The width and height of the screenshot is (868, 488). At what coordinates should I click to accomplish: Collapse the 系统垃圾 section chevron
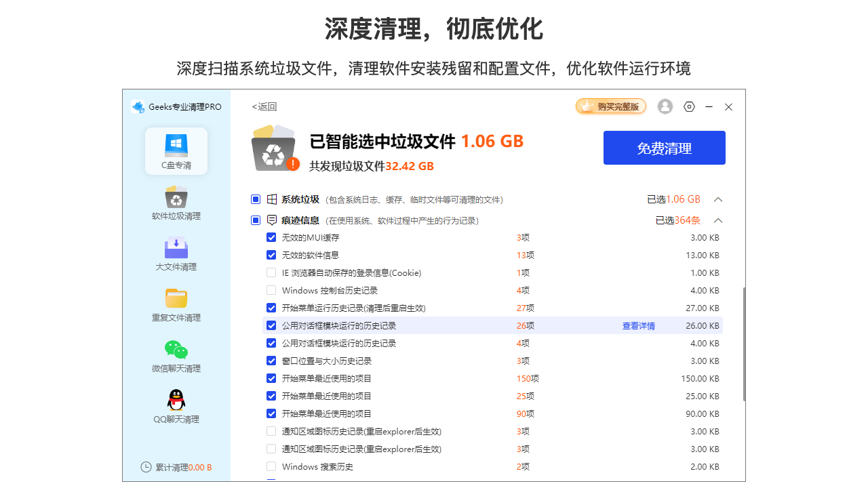click(x=718, y=199)
